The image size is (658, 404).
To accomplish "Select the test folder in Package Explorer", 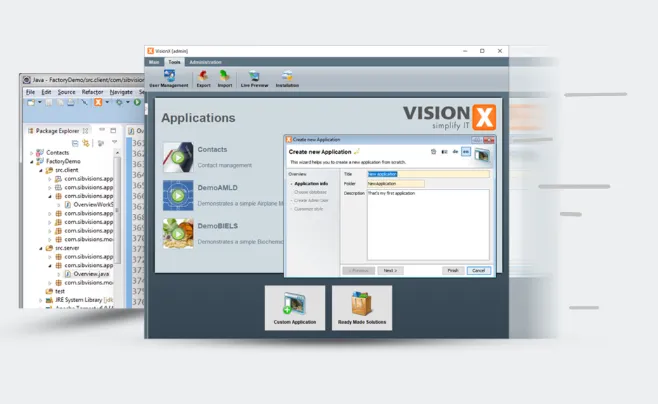I will click(x=55, y=291).
